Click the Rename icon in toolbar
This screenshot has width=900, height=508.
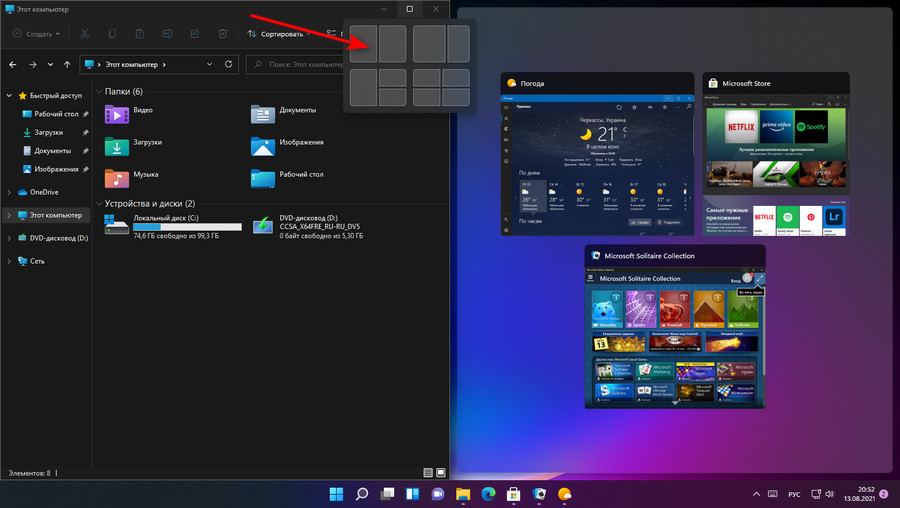(167, 34)
